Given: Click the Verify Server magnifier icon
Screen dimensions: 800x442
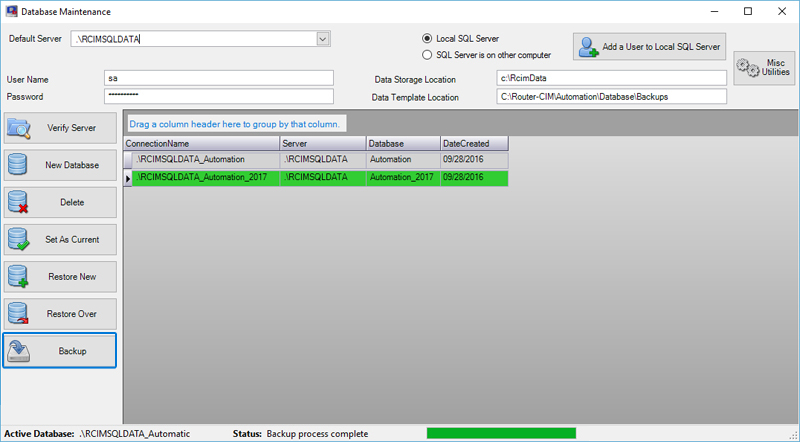Looking at the screenshot, I should [x=20, y=128].
